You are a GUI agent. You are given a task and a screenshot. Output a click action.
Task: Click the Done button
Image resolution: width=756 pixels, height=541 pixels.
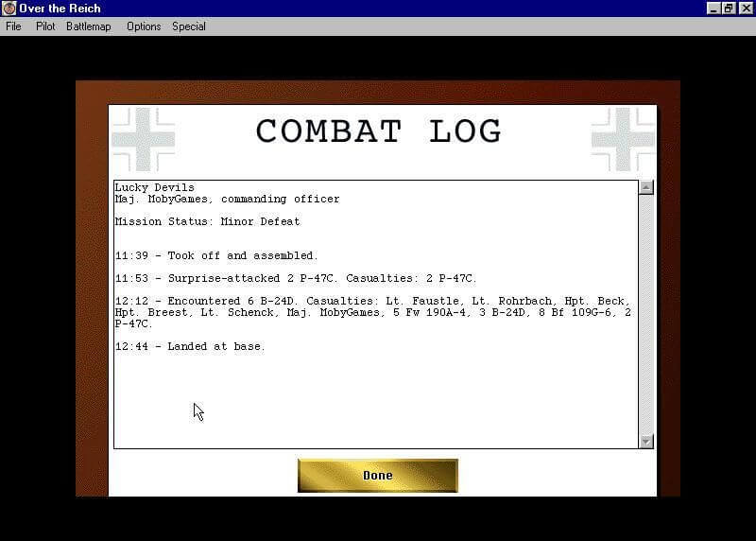tap(377, 476)
